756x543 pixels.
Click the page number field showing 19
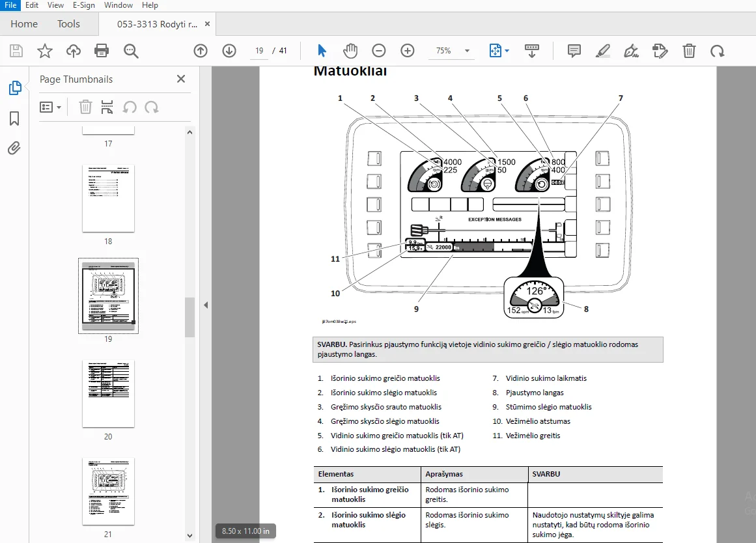pos(259,51)
